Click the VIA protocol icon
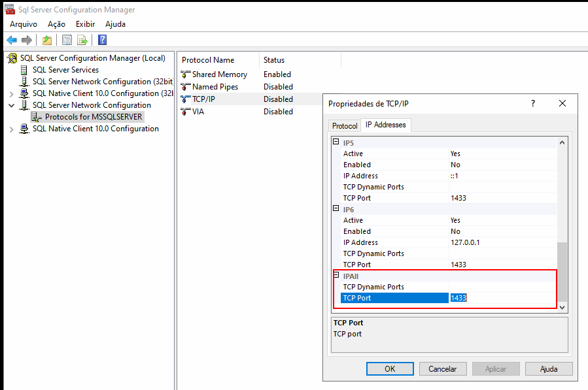This screenshot has height=390, width=588. coord(185,111)
